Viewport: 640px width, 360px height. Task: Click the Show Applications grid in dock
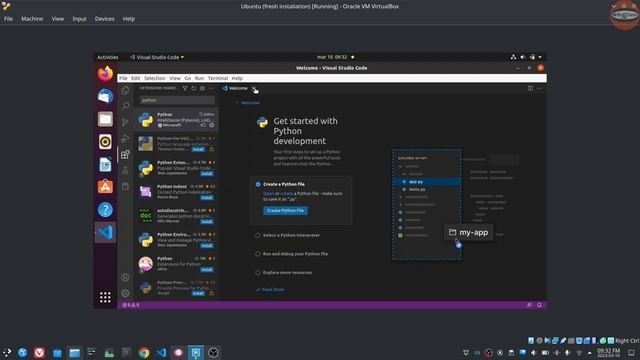105,297
